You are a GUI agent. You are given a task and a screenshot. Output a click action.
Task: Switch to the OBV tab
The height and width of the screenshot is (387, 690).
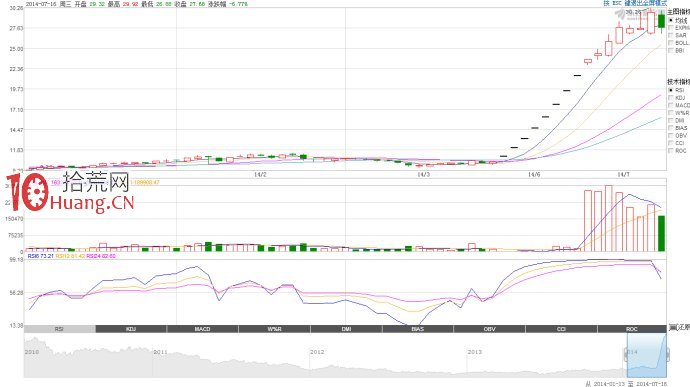(489, 329)
